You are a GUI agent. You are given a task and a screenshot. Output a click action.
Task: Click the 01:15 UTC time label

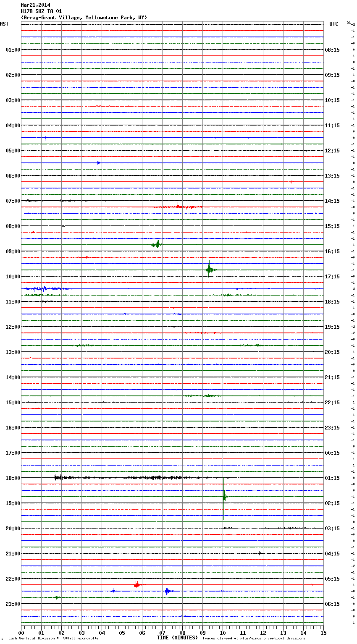pos(332,478)
